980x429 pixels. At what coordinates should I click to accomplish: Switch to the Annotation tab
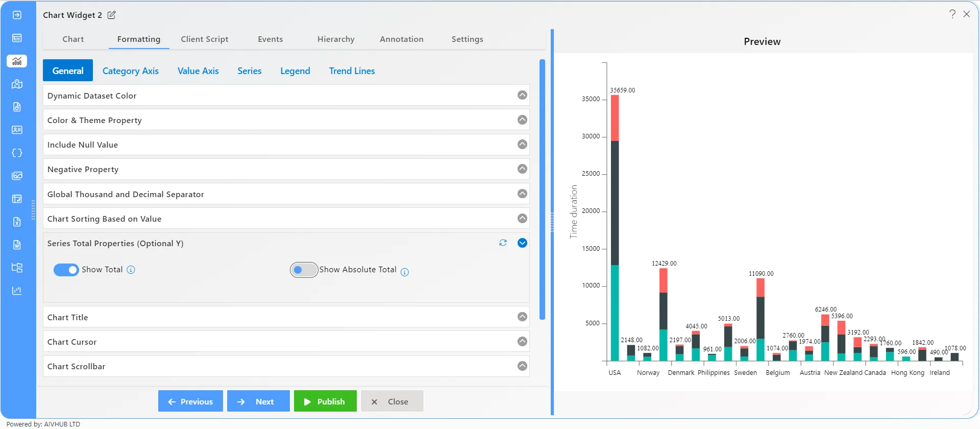(402, 39)
